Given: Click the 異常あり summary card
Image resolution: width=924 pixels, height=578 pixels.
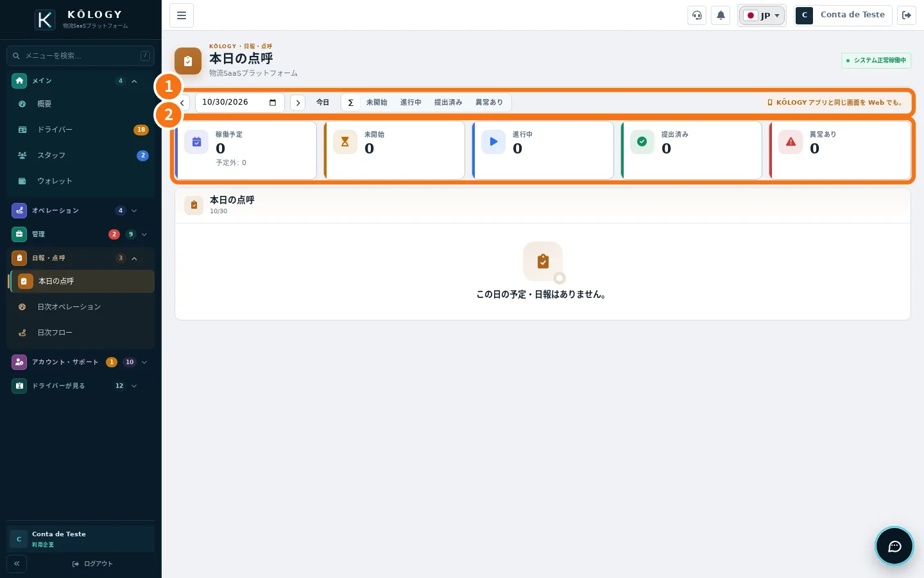Looking at the screenshot, I should pos(840,150).
